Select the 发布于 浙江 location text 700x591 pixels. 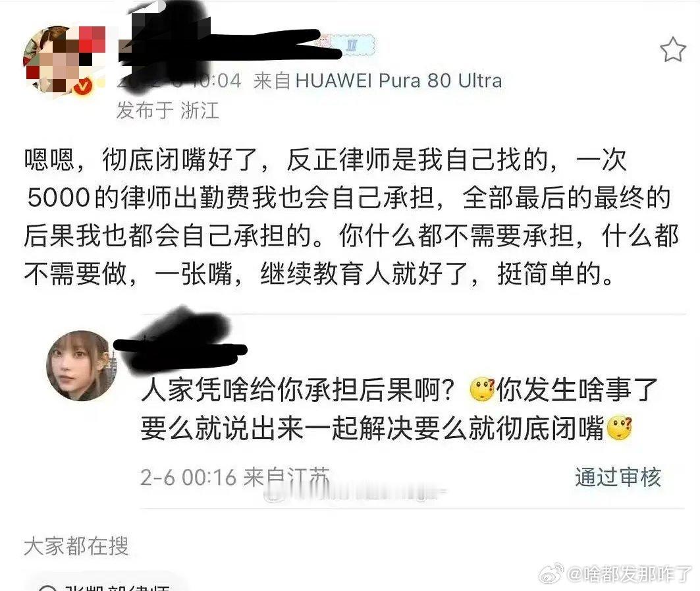pos(167,110)
